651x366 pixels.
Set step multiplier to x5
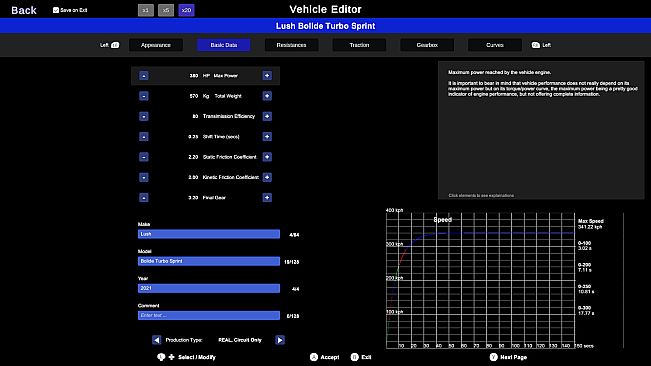coord(166,10)
